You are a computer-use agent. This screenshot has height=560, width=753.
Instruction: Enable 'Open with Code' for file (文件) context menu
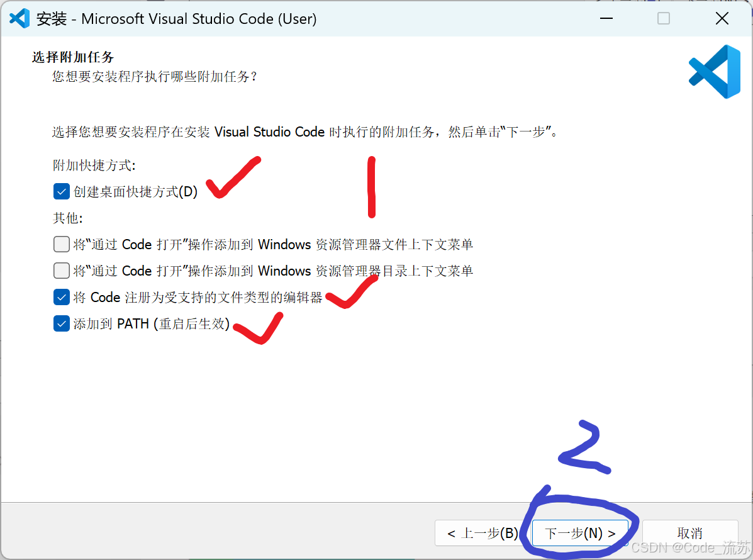62,244
